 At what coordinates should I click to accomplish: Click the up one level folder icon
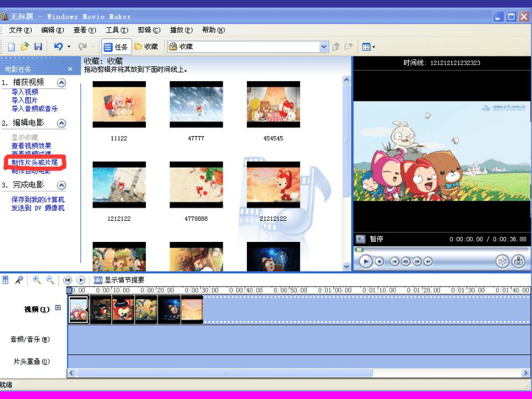click(336, 47)
